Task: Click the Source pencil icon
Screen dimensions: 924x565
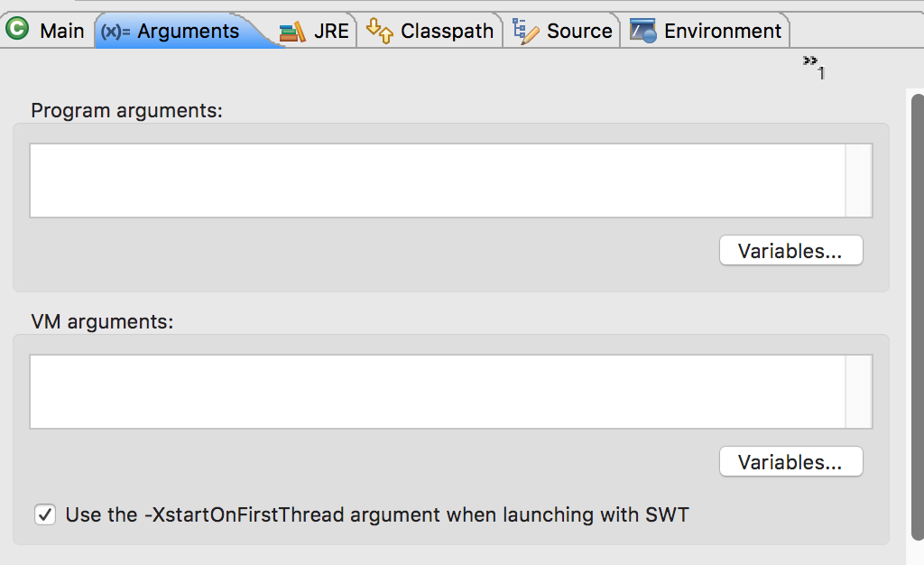Action: pyautogui.click(x=525, y=32)
